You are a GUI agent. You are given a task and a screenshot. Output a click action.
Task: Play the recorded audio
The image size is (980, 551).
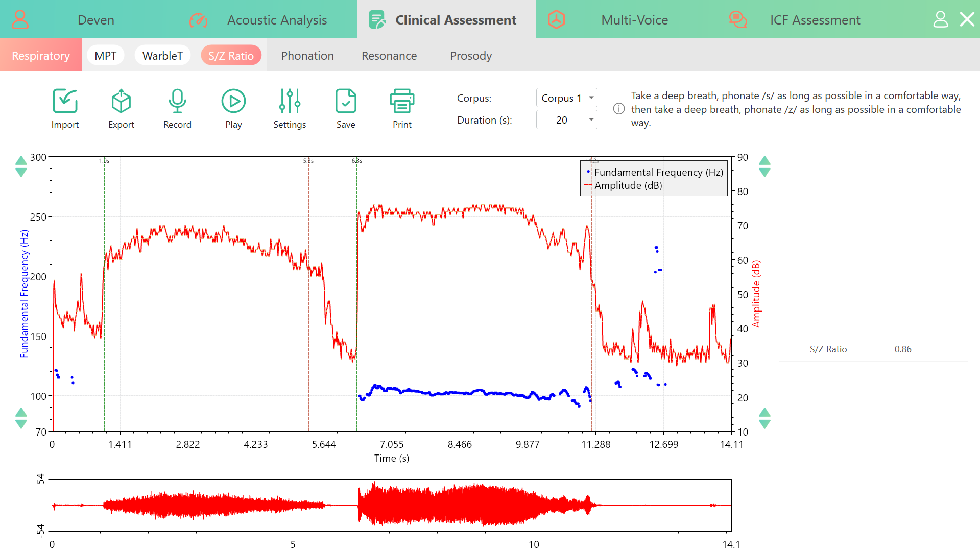(x=233, y=101)
